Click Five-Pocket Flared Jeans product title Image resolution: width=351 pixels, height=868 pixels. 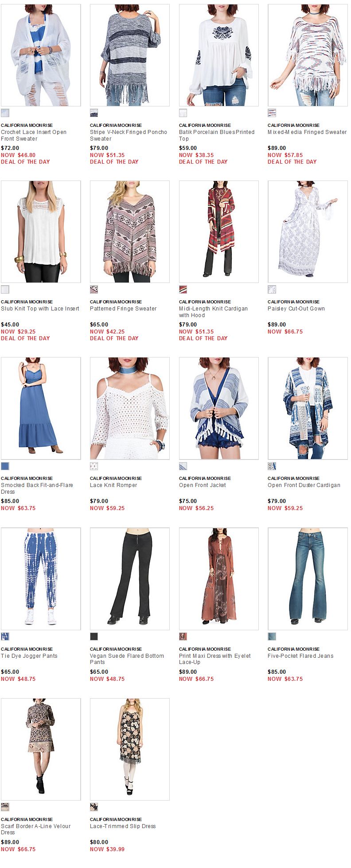pyautogui.click(x=300, y=656)
